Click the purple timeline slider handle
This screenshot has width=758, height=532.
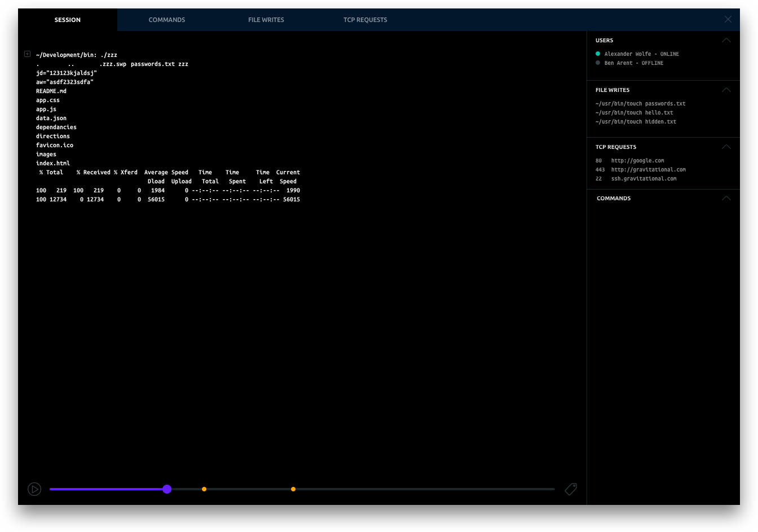coord(167,489)
